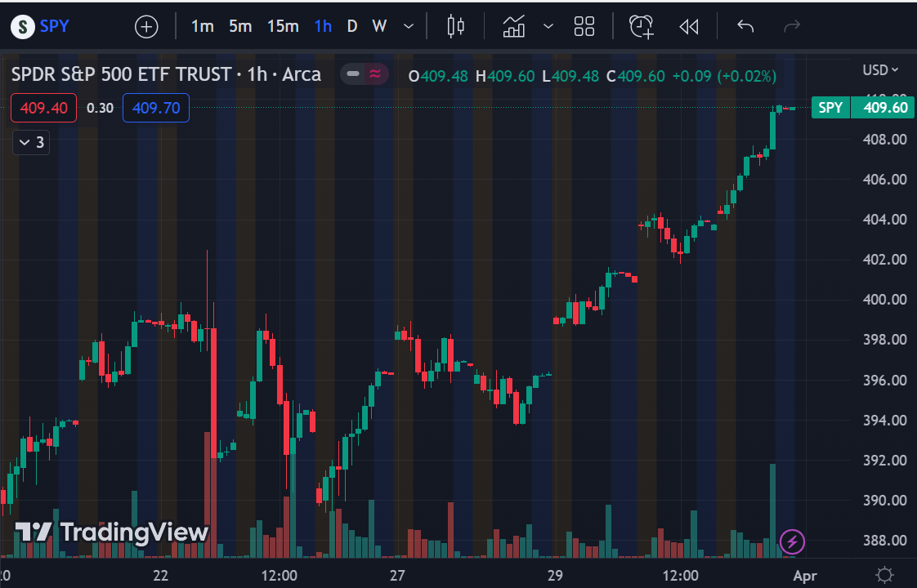Click the SPDR S&P 500 ETF TRUST title
Screen dimensions: 917x588
(122, 75)
